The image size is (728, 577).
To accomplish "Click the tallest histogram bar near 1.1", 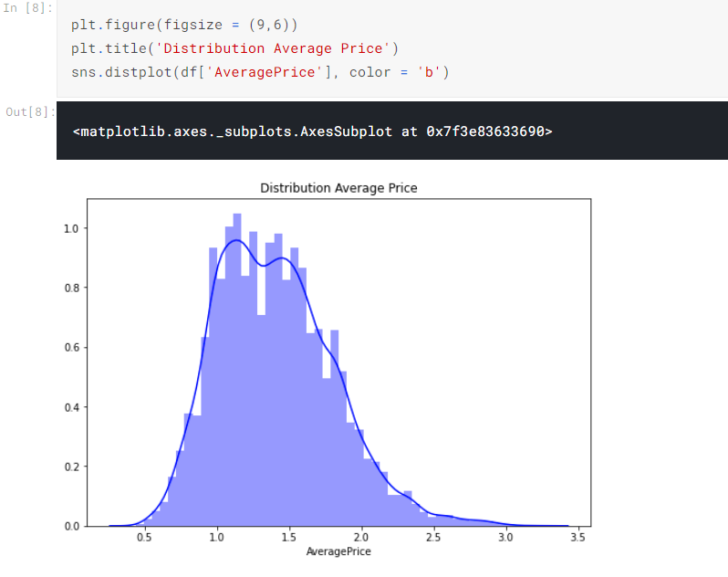I will point(237,370).
